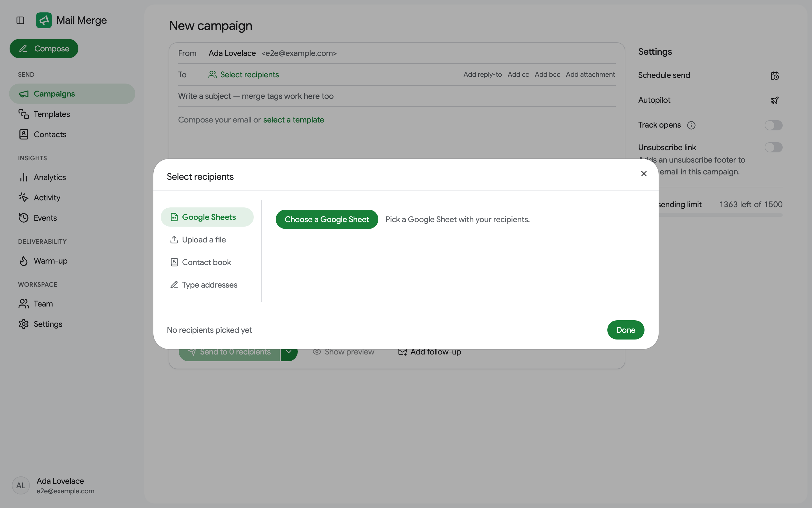Switch to the Contact book tab
This screenshot has width=812, height=508.
tap(207, 262)
